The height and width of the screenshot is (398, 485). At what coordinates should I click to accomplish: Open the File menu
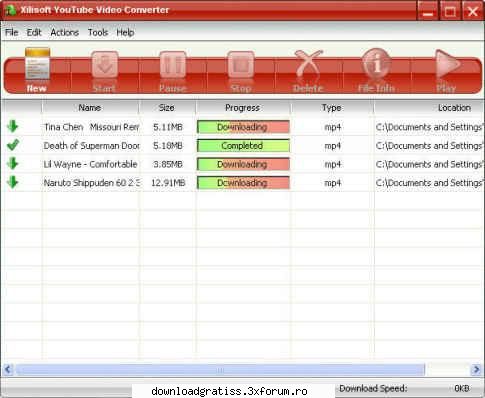point(12,32)
